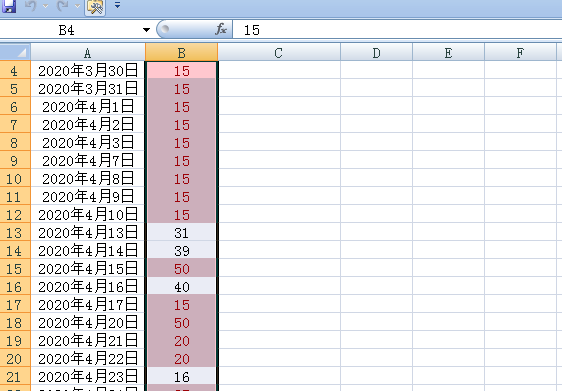Click the Save icon in quick access toolbar
562x391 pixels.
(x=9, y=6)
